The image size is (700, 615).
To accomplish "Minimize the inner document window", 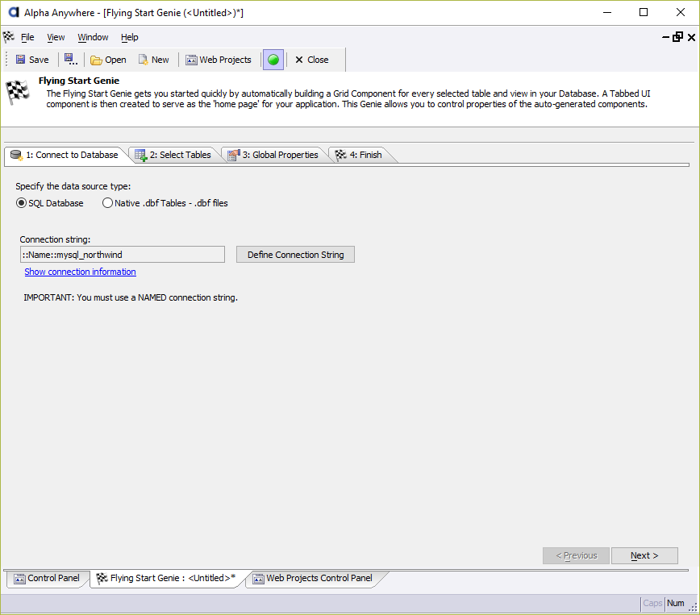I will pyautogui.click(x=665, y=38).
